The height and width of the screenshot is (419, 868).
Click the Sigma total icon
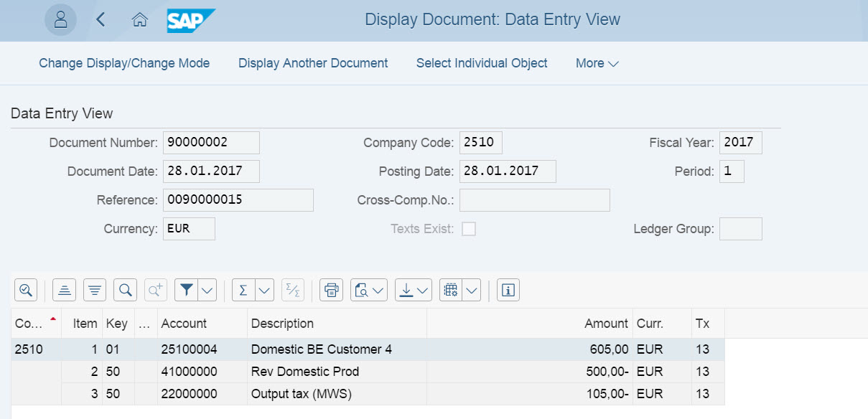click(243, 290)
